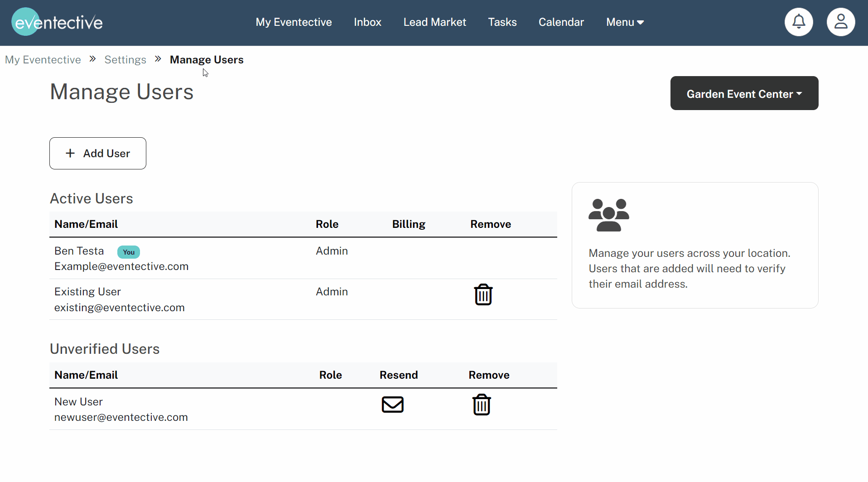Select Ben Testa name

coord(79,251)
